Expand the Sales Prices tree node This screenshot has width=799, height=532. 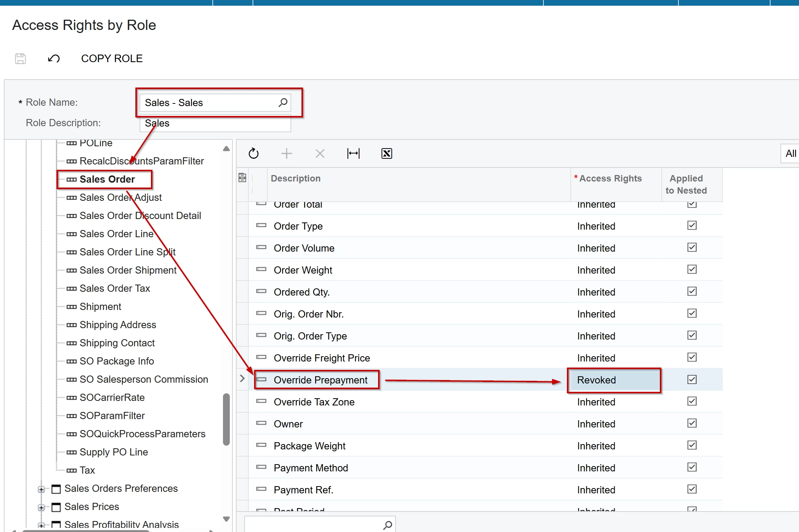coord(41,507)
